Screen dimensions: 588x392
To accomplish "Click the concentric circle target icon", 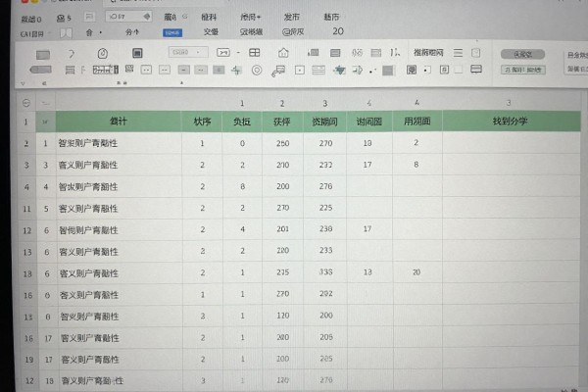I will click(x=257, y=71).
